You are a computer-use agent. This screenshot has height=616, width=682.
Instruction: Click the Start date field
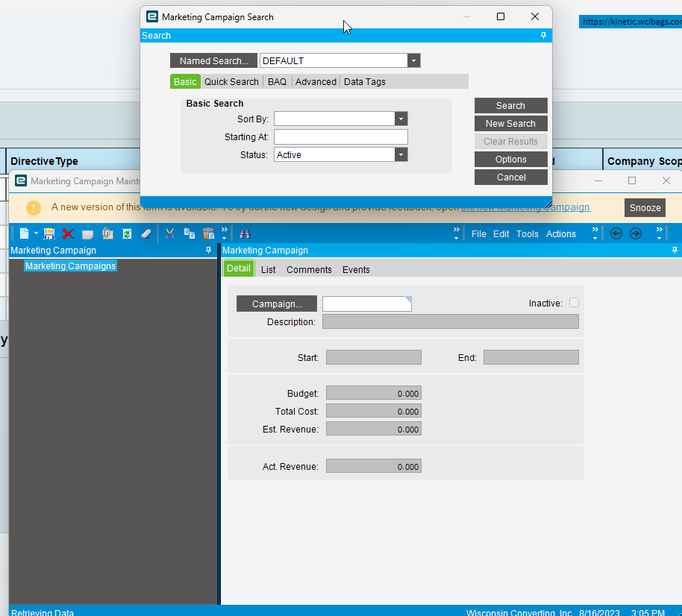pyautogui.click(x=374, y=357)
